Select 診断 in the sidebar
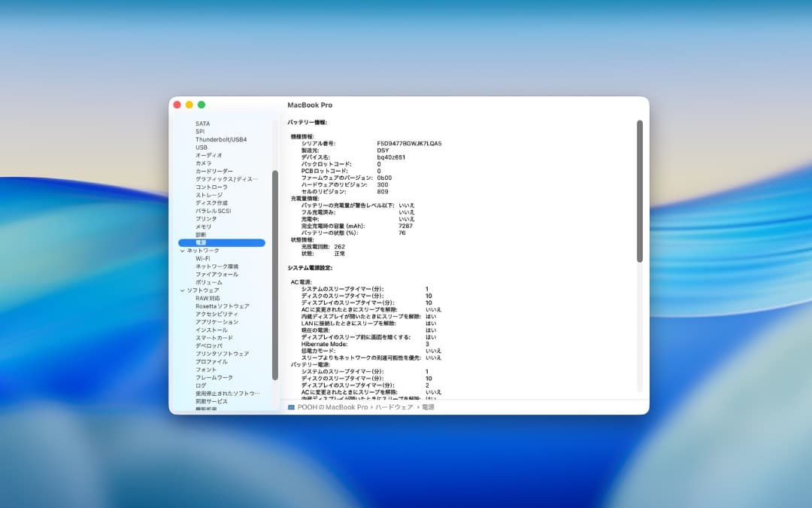Viewport: 812px width, 508px height. tap(201, 235)
